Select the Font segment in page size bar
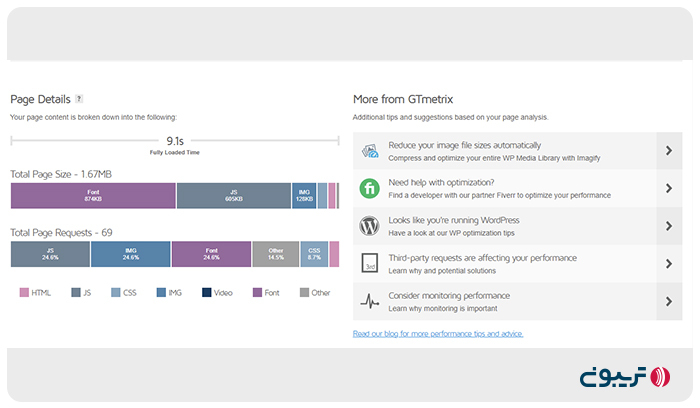 [93, 196]
